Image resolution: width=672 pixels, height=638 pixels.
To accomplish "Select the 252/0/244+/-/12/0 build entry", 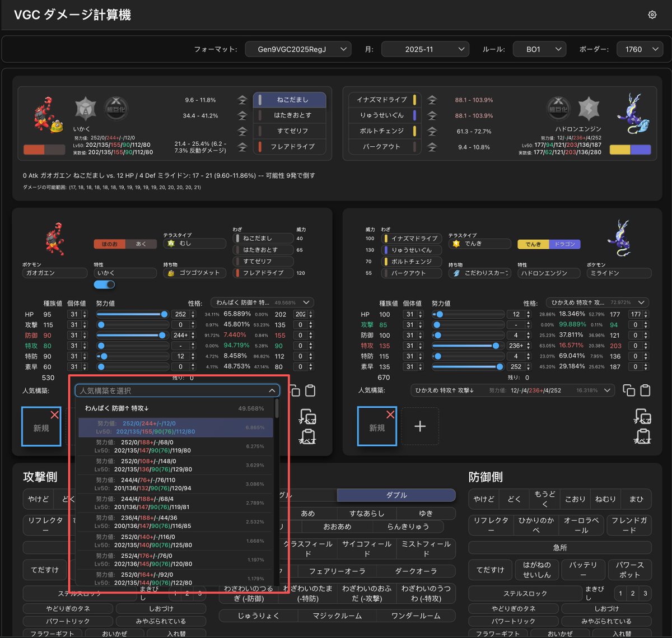I will pyautogui.click(x=175, y=427).
